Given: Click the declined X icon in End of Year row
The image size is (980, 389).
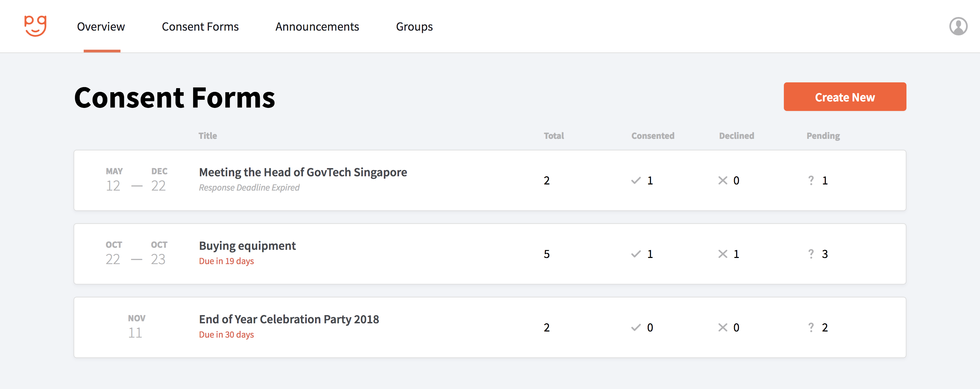Looking at the screenshot, I should [723, 327].
